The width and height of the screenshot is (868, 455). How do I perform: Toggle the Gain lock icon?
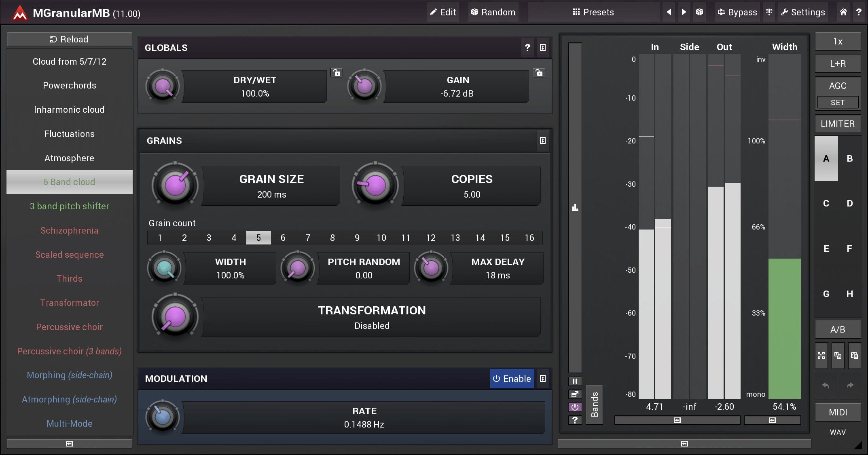(539, 73)
